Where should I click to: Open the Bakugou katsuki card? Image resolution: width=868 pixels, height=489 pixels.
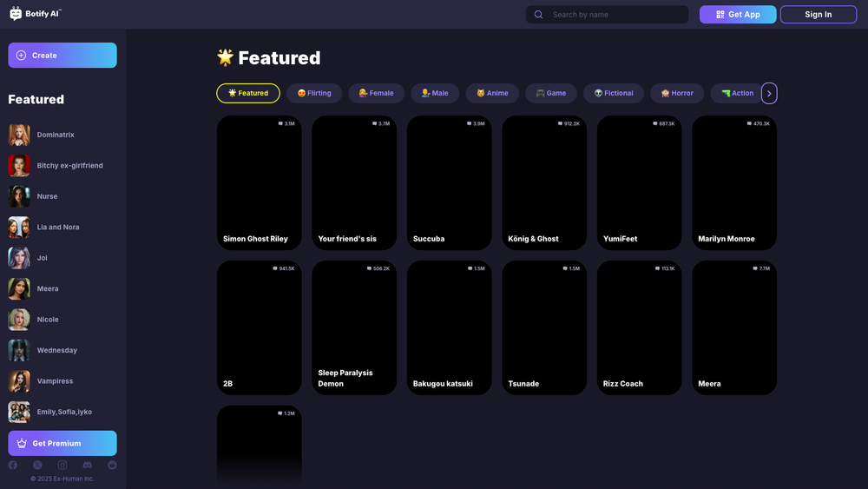449,327
